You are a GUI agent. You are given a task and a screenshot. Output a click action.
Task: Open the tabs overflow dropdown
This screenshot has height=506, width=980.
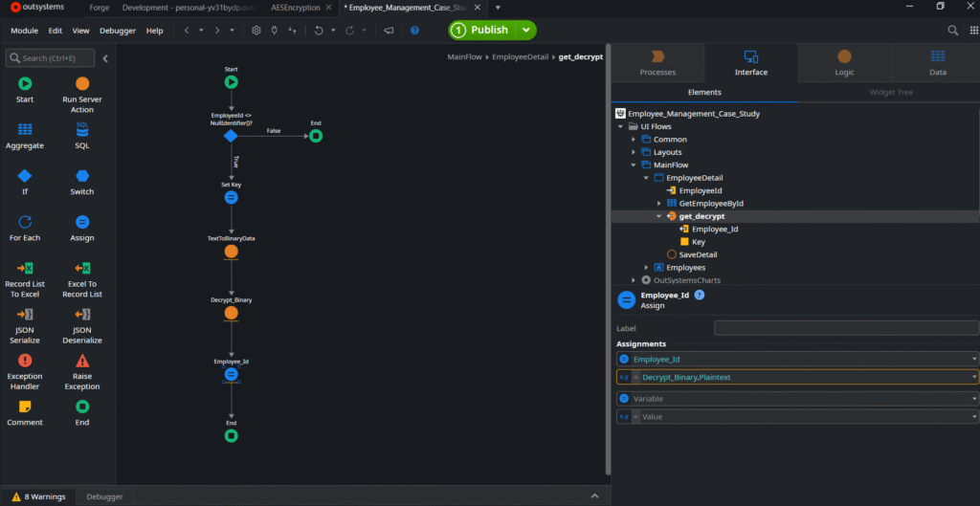[x=498, y=8]
